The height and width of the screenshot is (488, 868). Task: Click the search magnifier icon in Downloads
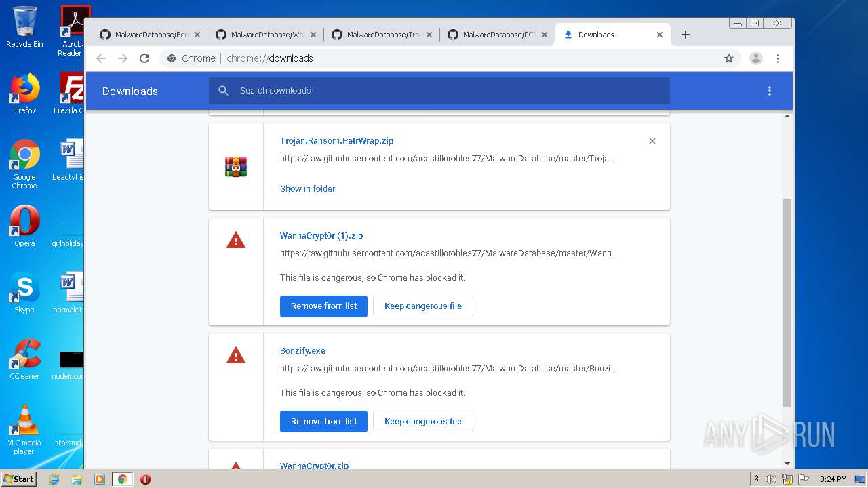point(223,90)
